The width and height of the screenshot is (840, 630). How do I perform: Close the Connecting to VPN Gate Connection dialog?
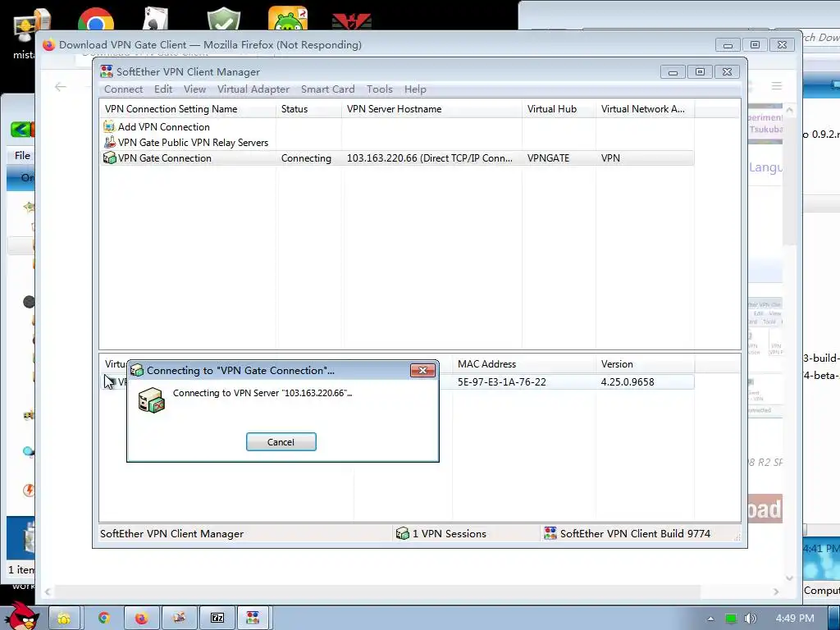[422, 370]
